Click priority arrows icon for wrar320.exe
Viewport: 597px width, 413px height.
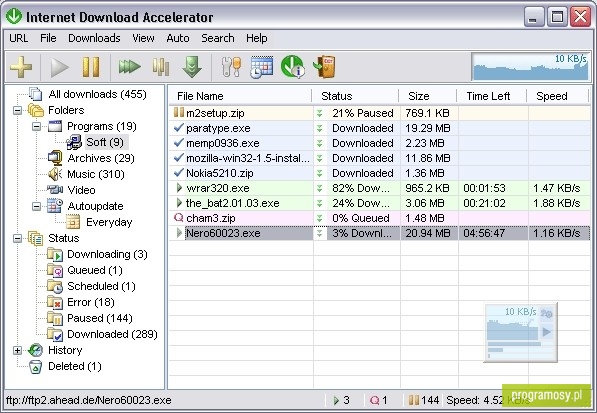pyautogui.click(x=319, y=188)
